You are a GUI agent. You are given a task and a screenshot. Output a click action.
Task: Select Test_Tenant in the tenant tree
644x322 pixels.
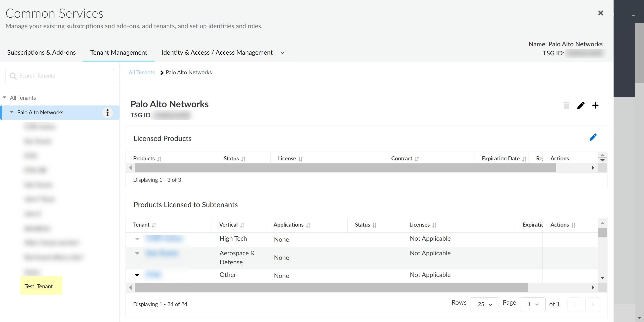point(39,286)
